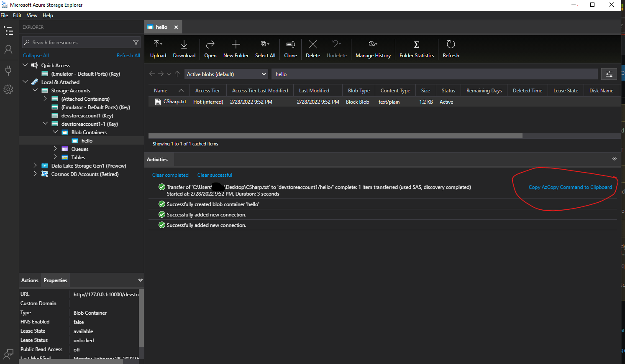The width and height of the screenshot is (625, 364).
Task: Collapse the devstoreaccount1-1 (Key) node
Action: [x=45, y=124]
